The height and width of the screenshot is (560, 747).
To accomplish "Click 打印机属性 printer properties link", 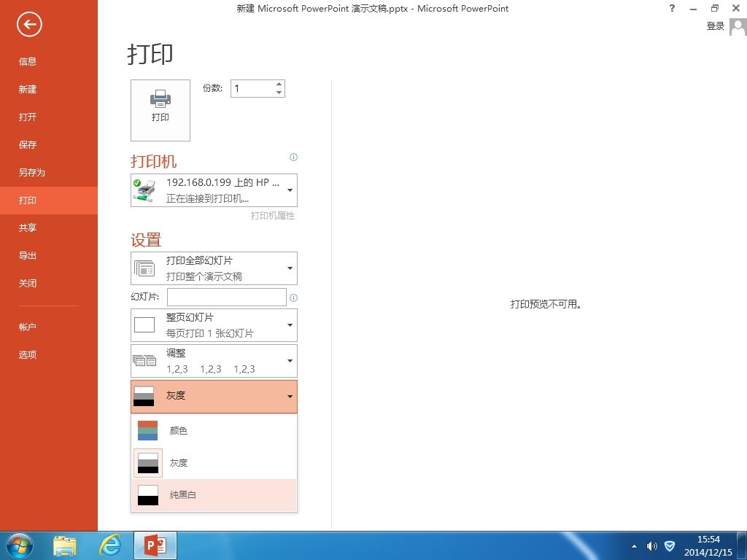I will (x=273, y=216).
